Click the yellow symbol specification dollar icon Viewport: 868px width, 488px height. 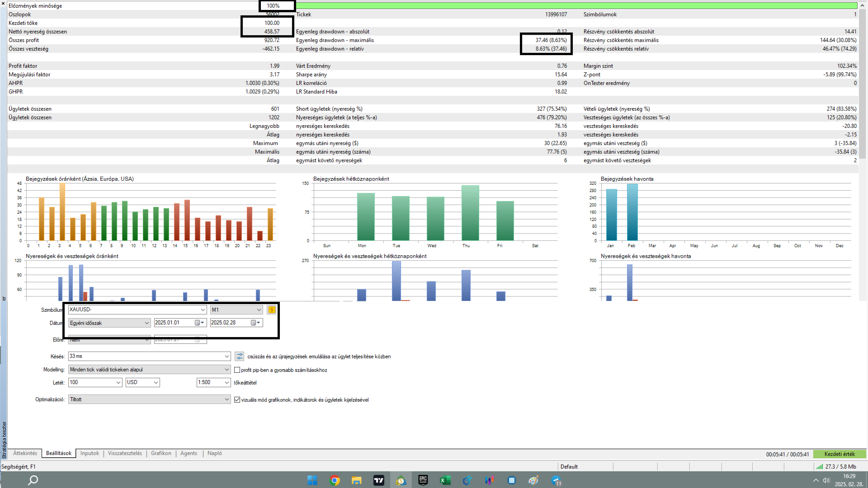click(x=272, y=310)
